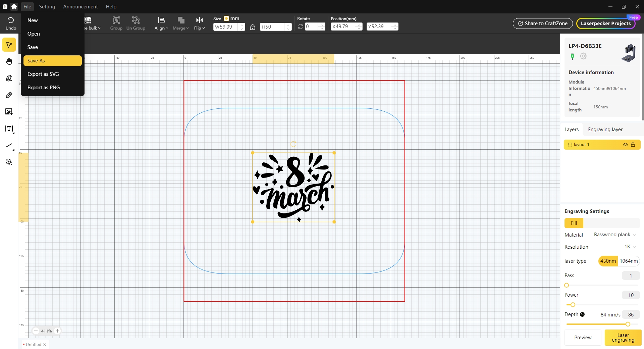644x349 pixels.
Task: Select the Pen drawing tool
Action: 9,78
